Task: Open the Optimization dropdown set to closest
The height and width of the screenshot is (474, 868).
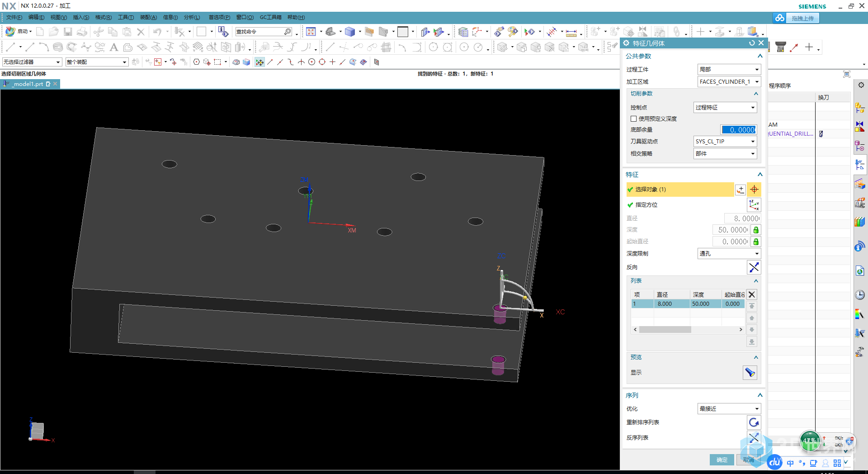Action: coord(729,408)
